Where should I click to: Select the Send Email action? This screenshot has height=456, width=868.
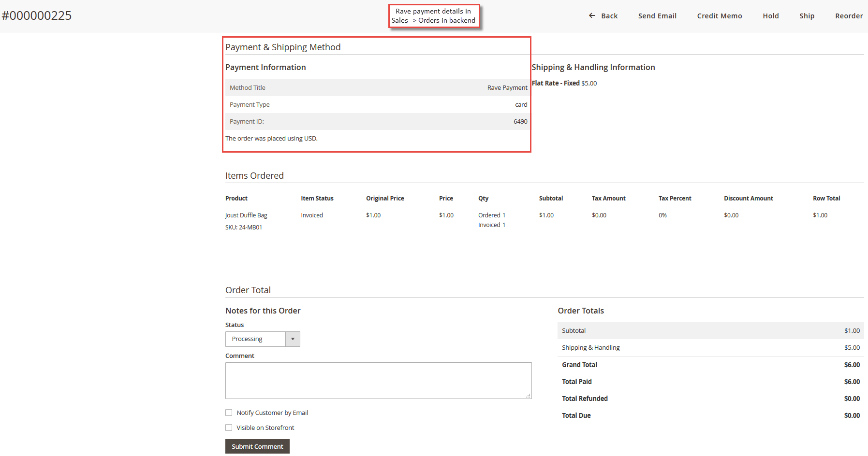657,15
